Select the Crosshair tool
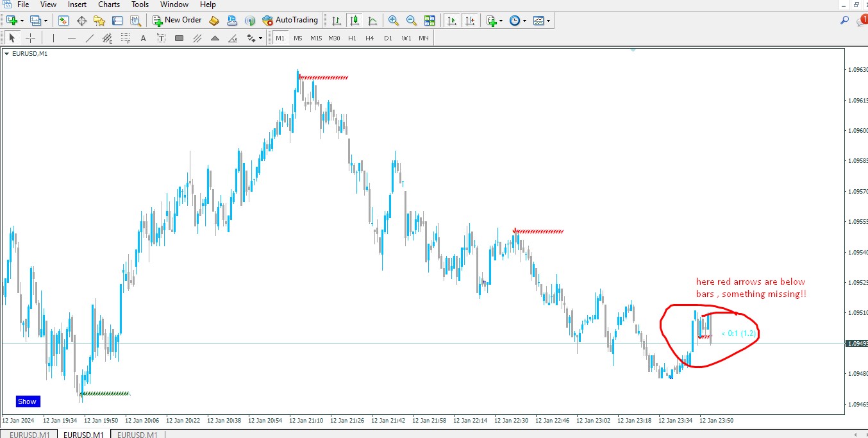This screenshot has height=438, width=868. pos(30,38)
